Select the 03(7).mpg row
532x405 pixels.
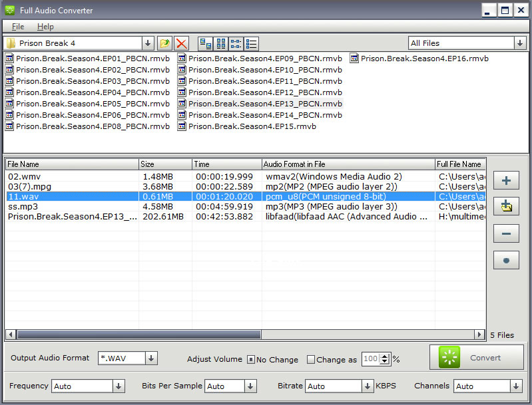[x=246, y=186]
